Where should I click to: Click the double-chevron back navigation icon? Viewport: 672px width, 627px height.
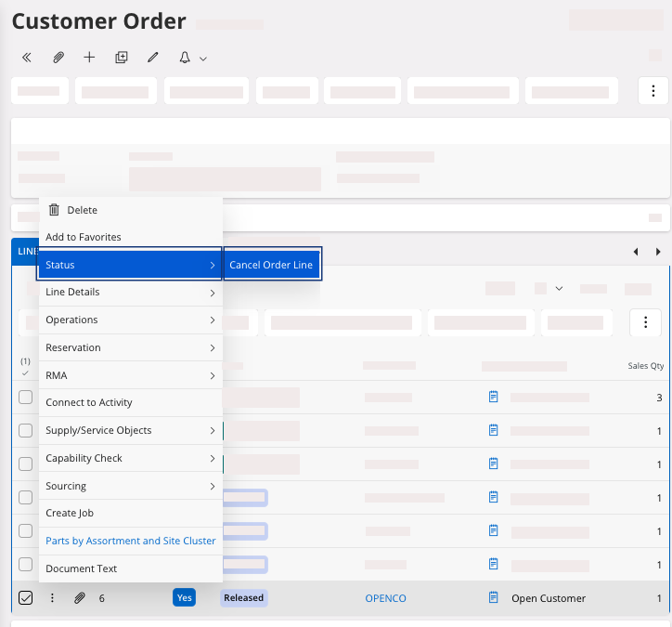tap(27, 58)
